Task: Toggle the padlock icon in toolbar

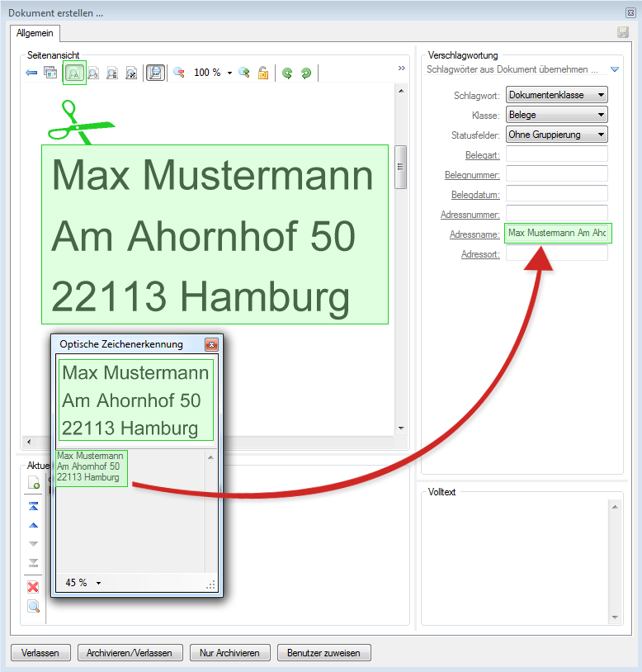Action: (263, 73)
